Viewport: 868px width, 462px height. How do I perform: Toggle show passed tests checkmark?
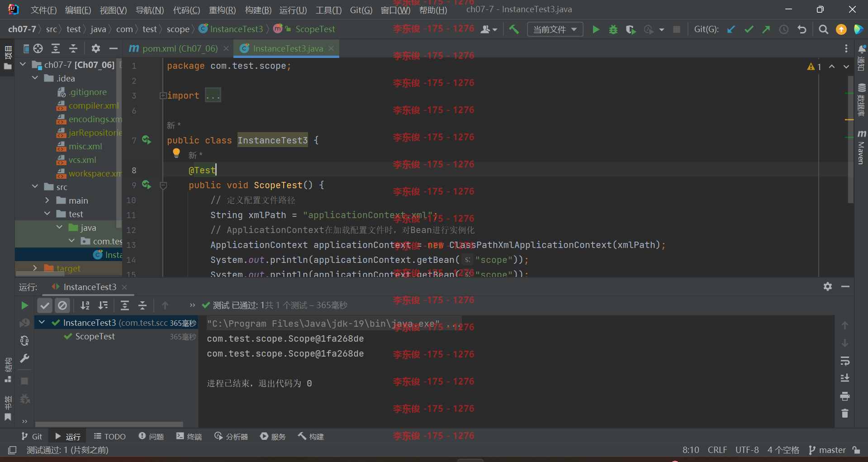(45, 305)
